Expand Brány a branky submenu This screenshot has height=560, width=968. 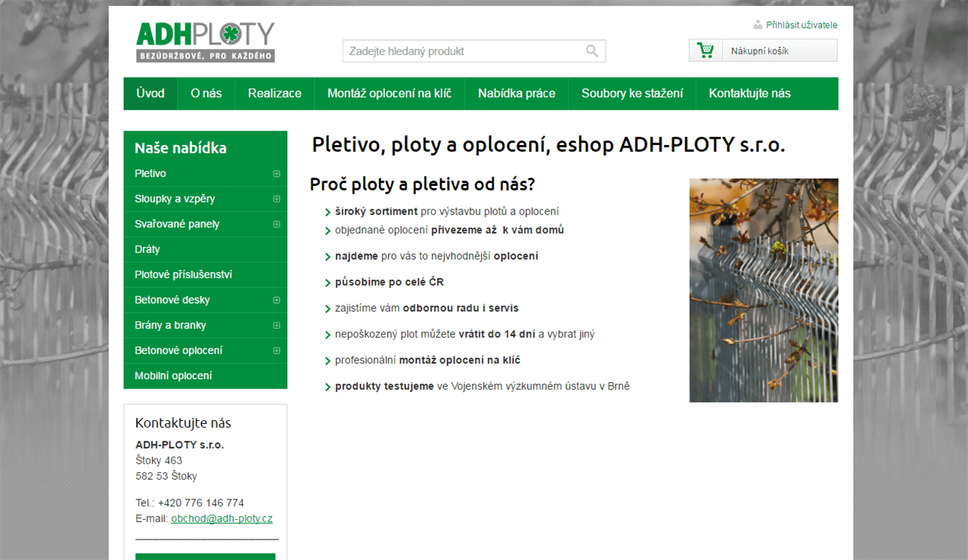click(277, 326)
